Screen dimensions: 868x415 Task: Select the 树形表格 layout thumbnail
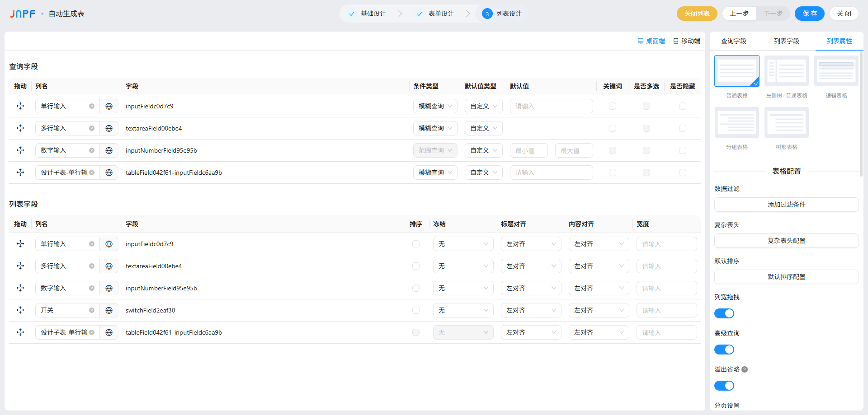pos(786,123)
